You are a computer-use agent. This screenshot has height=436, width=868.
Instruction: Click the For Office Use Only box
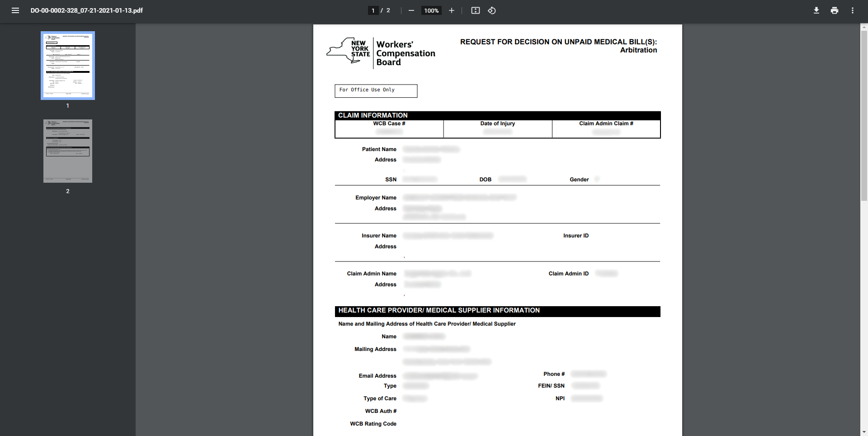click(376, 91)
